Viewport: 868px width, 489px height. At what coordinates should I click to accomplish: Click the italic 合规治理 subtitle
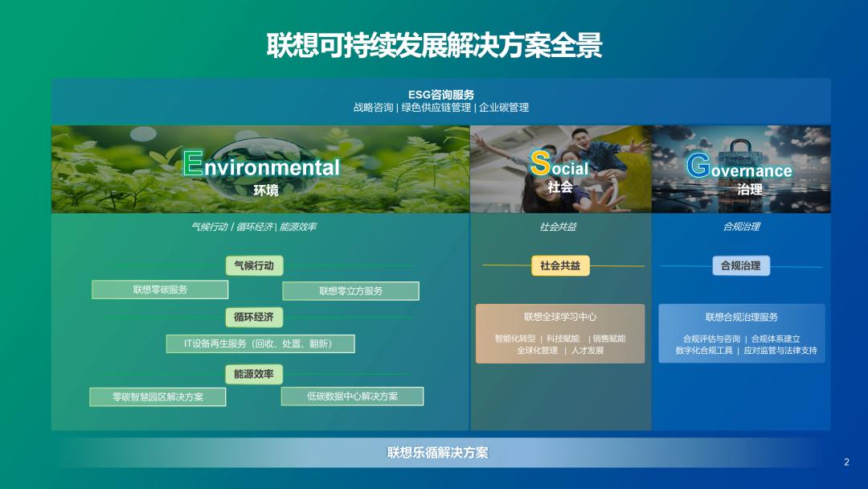point(742,227)
